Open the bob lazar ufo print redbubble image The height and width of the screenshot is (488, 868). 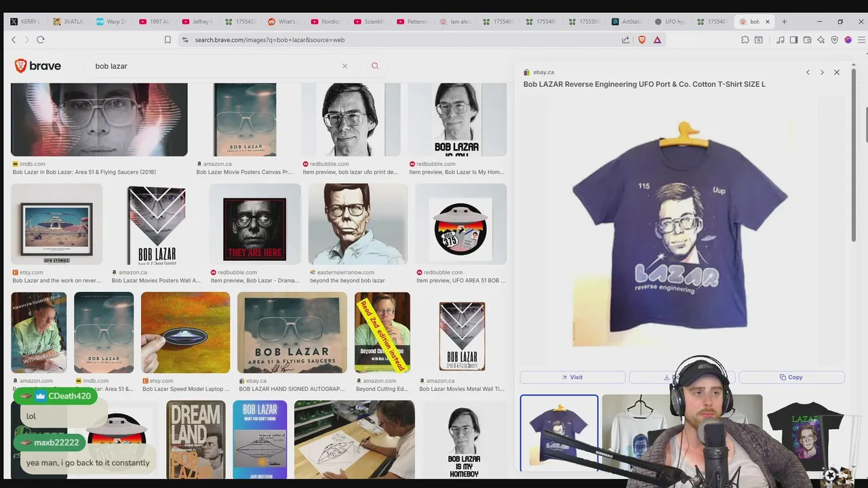point(351,119)
